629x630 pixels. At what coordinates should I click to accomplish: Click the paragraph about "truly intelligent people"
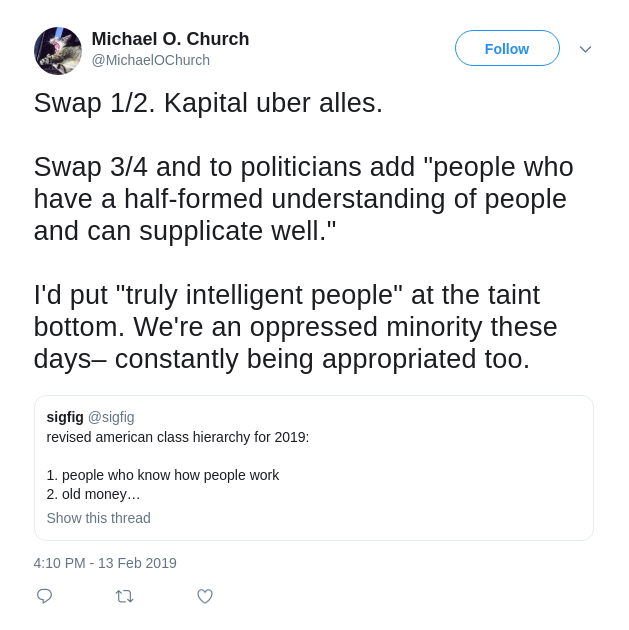[295, 327]
